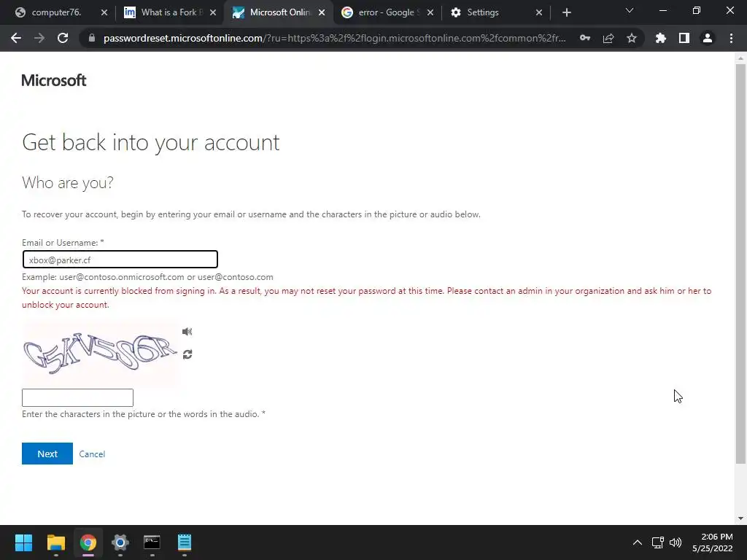The width and height of the screenshot is (747, 560).
Task: Close the What is a Fork tab
Action: [213, 12]
